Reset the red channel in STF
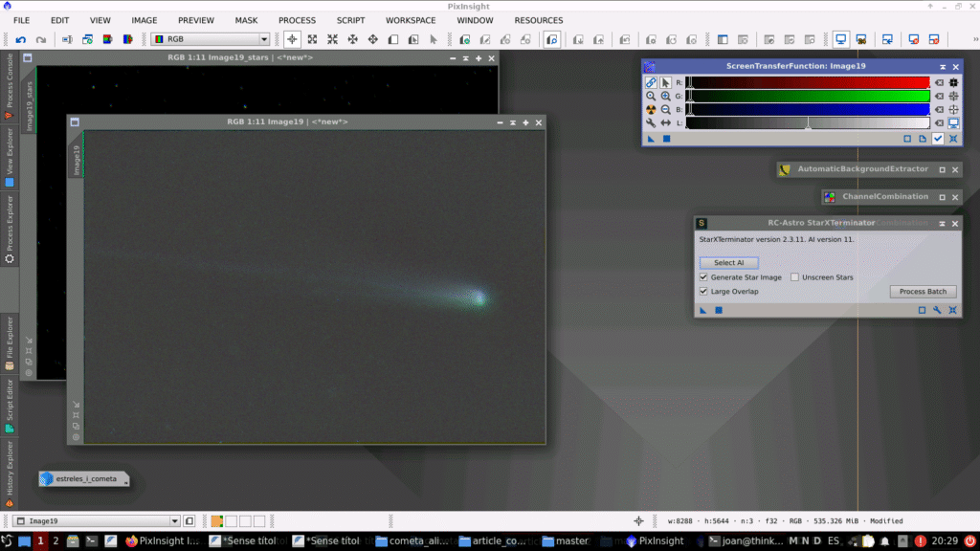The image size is (980, 551). tap(939, 83)
